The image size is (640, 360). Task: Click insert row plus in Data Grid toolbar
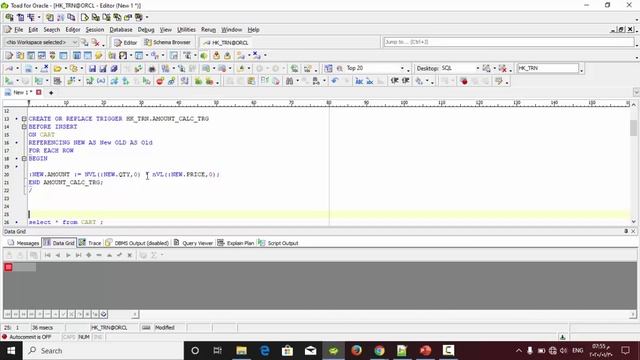click(89, 255)
